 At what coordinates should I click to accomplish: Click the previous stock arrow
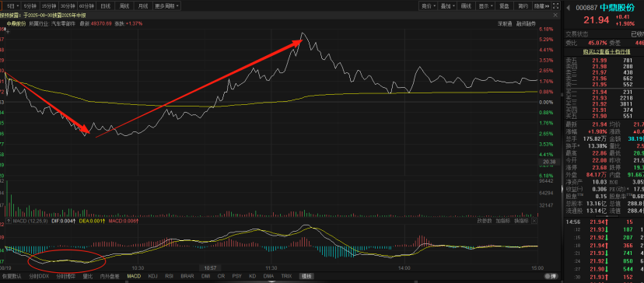(x=569, y=8)
